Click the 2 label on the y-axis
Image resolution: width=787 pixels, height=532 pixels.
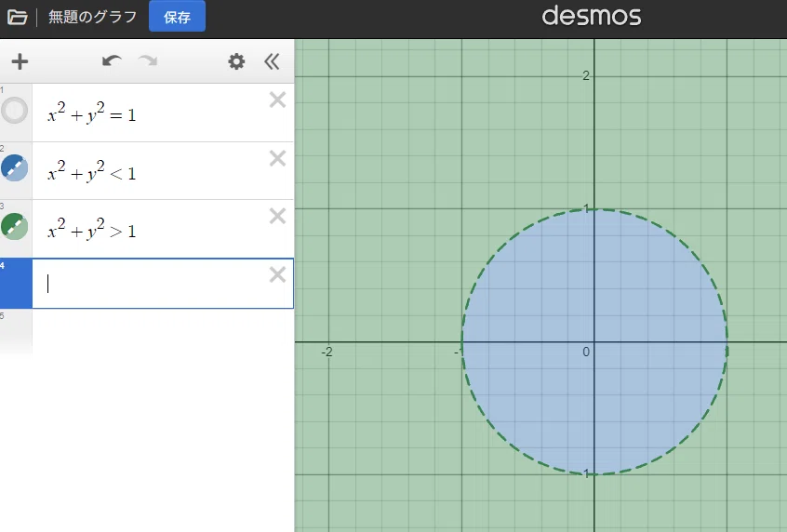coord(586,75)
